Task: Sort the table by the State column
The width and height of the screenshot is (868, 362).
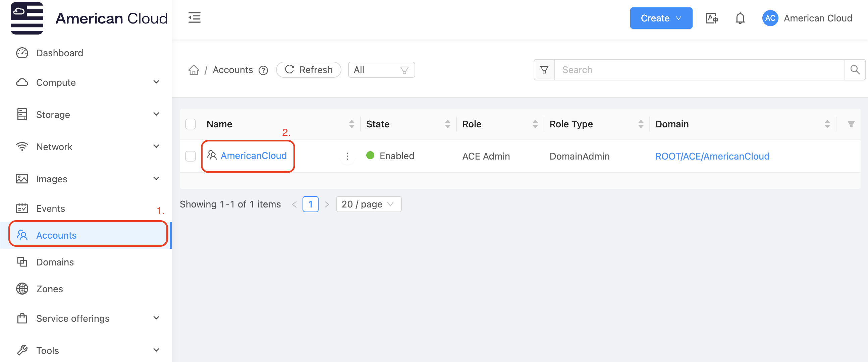Action: click(x=447, y=124)
